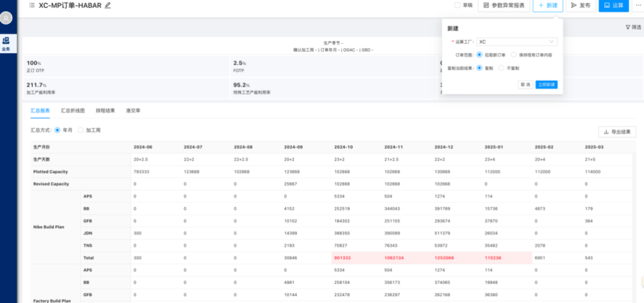Image resolution: width=644 pixels, height=303 pixels.
Task: Click the blue 运算 calculate button
Action: [613, 5]
